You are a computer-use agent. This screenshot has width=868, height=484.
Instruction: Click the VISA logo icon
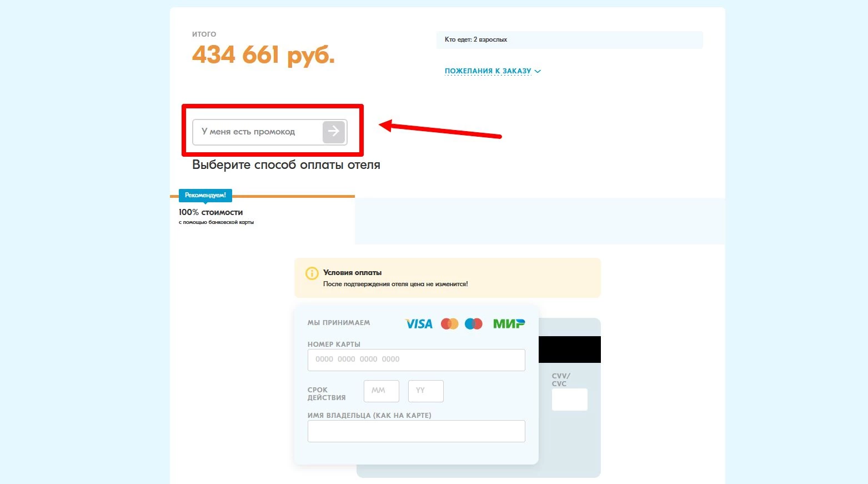[419, 323]
